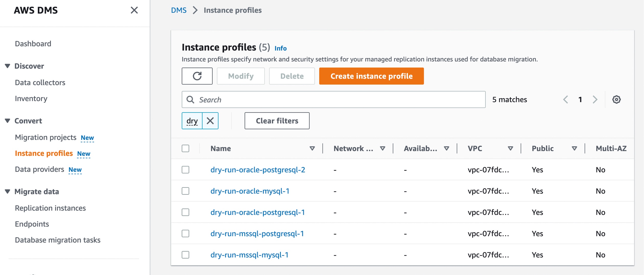Screen dimensions: 644x275
Task: Click 'No' Multi-AZ value in dry-run-oracle-postgresql-2 row
Action: 600,170
